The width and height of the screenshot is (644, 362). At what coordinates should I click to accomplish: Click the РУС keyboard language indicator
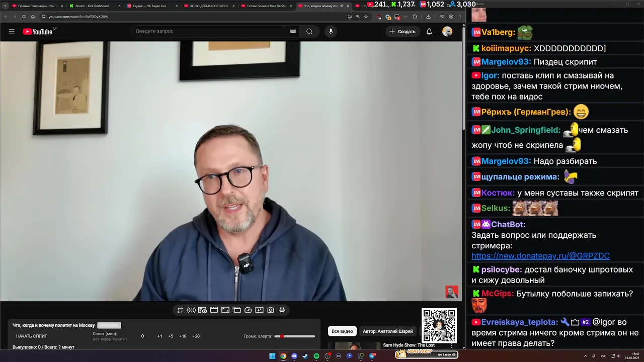click(603, 356)
